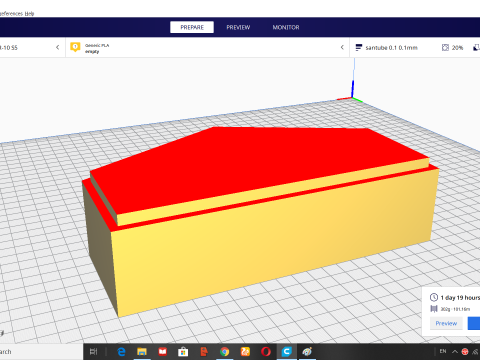The image size is (480, 360).
Task: Click the Cura icon in the taskbar
Action: click(x=287, y=352)
